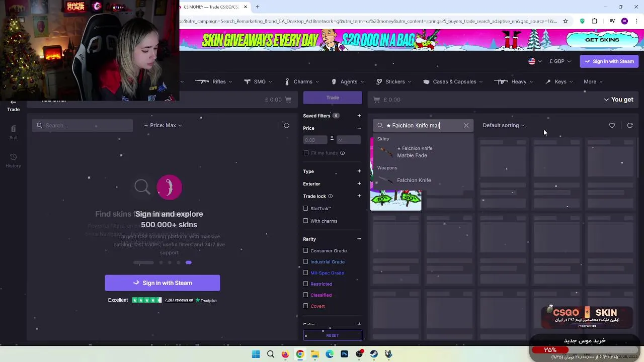Image resolution: width=644 pixels, height=362 pixels.
Task: Open the Charms menu
Action: click(302, 81)
